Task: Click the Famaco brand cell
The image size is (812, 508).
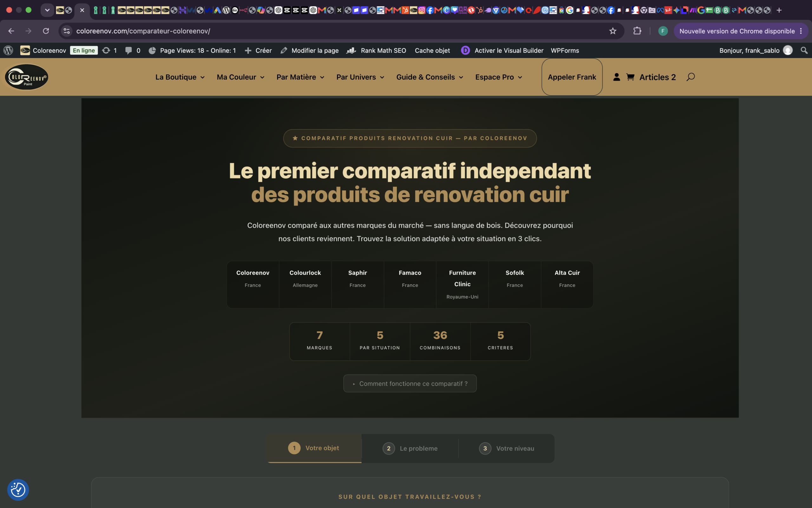Action: pyautogui.click(x=410, y=284)
